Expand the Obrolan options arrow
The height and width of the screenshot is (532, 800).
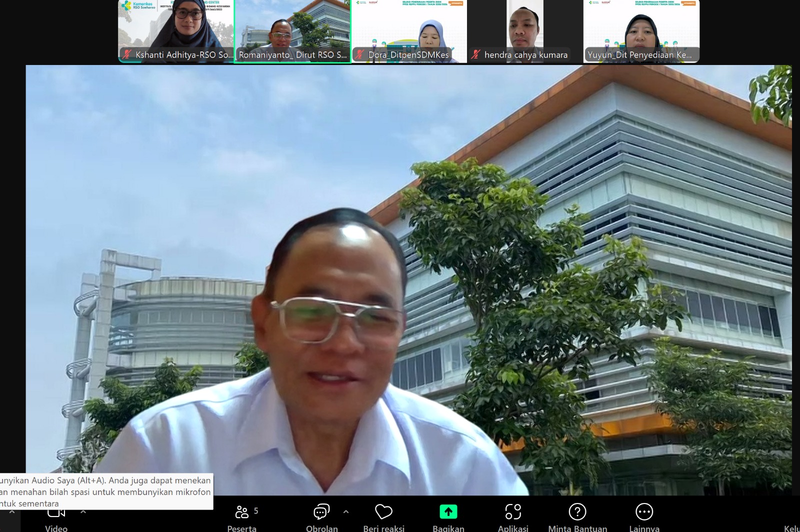(x=345, y=511)
